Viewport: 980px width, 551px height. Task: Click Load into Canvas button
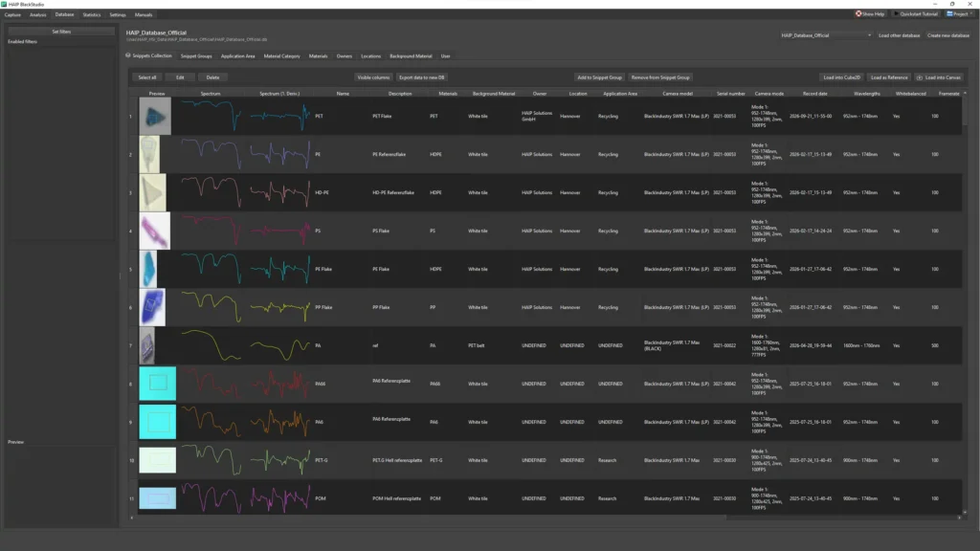[x=939, y=77]
